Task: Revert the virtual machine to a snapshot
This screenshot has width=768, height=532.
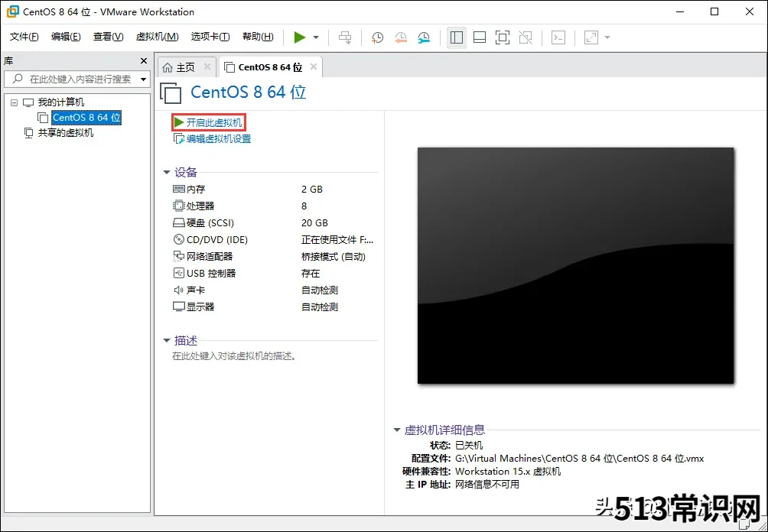Action: pyautogui.click(x=401, y=37)
